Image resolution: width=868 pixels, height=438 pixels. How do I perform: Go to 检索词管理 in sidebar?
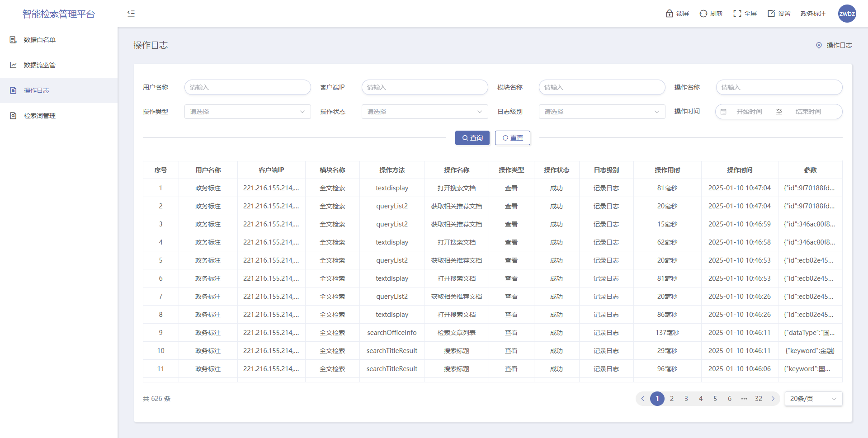pyautogui.click(x=40, y=116)
